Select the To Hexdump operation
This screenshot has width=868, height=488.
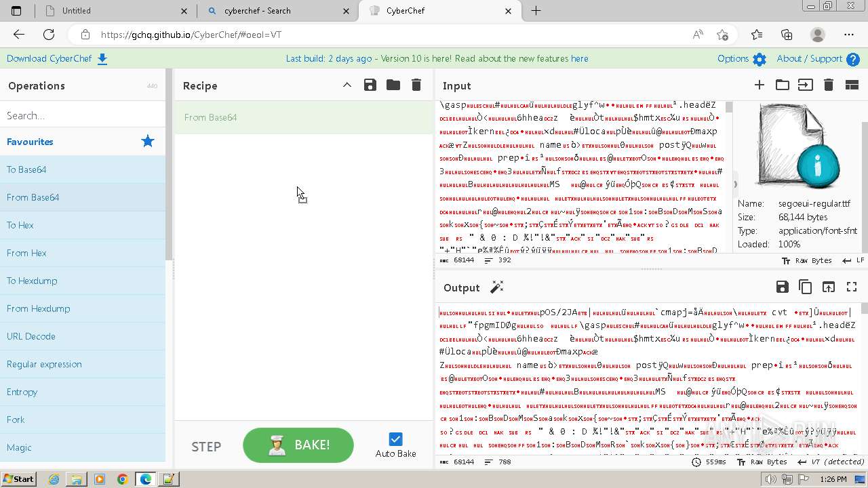[83, 281]
